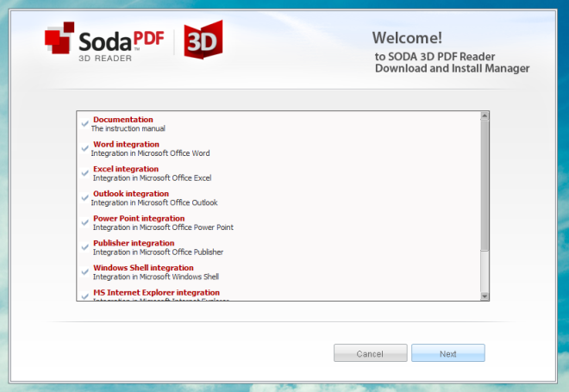The width and height of the screenshot is (569, 392).
Task: Toggle the Excel integration checkmark
Action: click(x=84, y=173)
